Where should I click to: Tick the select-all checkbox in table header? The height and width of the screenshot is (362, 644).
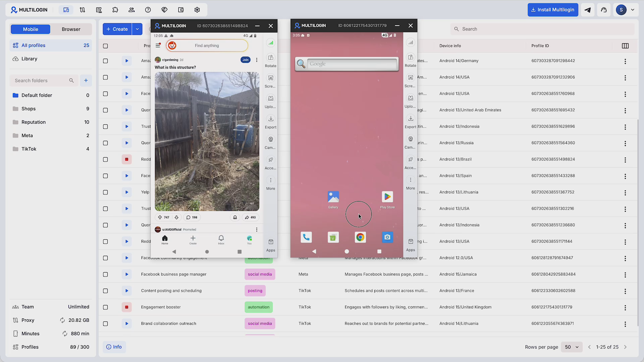pos(105,46)
